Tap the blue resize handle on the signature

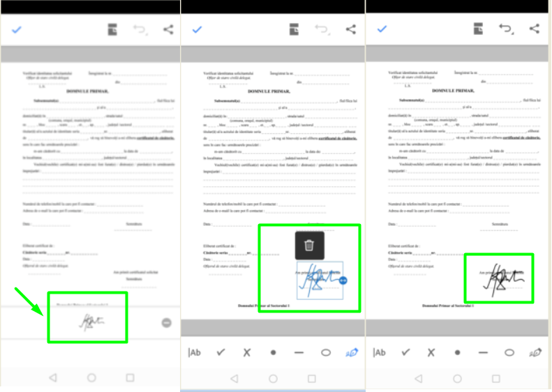tap(343, 280)
